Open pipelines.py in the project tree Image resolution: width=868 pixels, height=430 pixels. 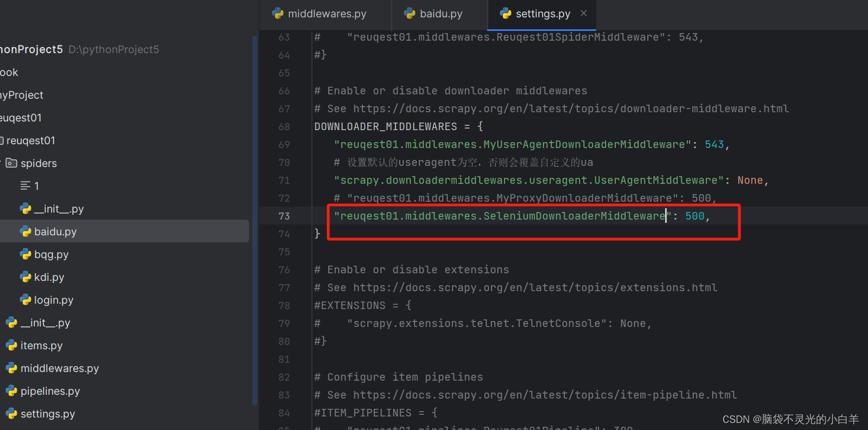pyautogui.click(x=50, y=391)
